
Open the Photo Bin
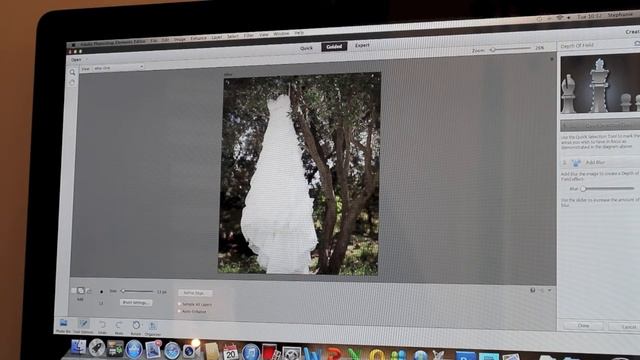63,324
